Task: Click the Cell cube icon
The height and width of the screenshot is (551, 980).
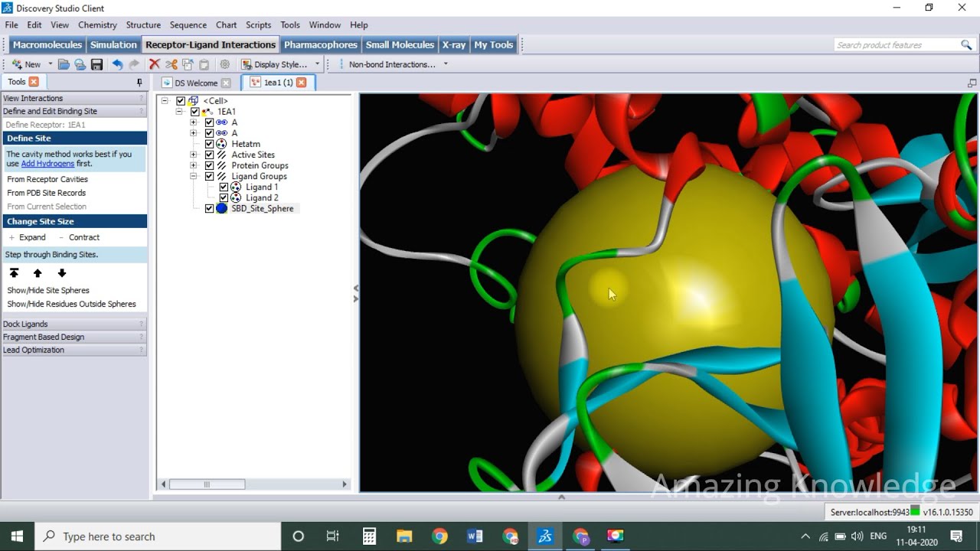Action: point(194,101)
